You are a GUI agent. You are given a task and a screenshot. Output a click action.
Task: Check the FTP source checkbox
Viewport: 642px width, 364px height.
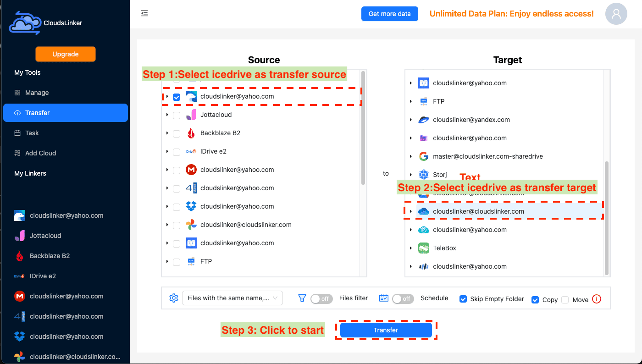click(x=177, y=262)
